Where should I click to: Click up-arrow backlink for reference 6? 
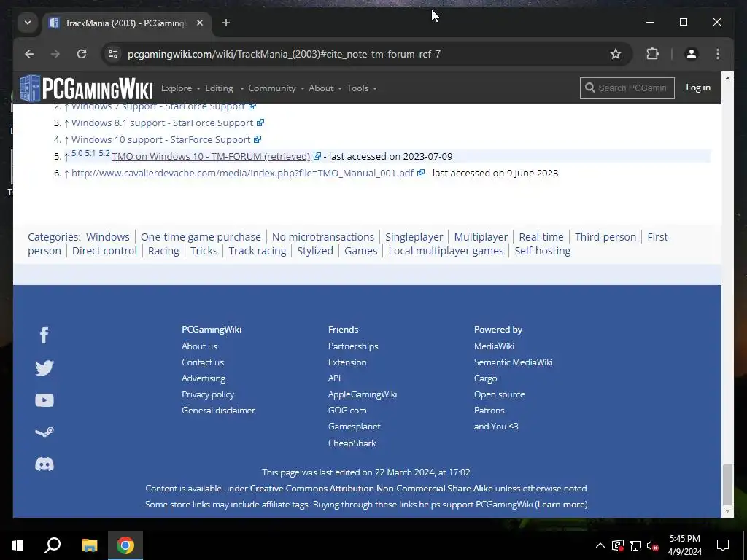66,174
